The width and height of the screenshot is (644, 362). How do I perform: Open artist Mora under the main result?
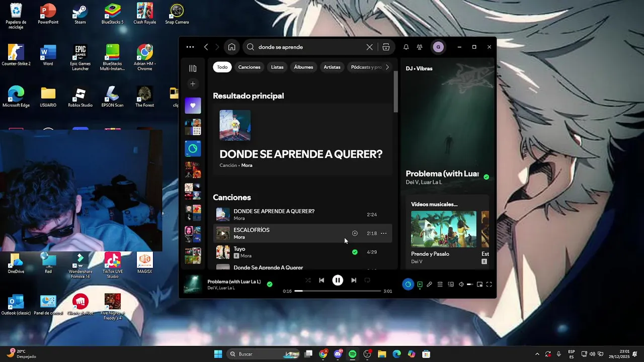(x=247, y=165)
